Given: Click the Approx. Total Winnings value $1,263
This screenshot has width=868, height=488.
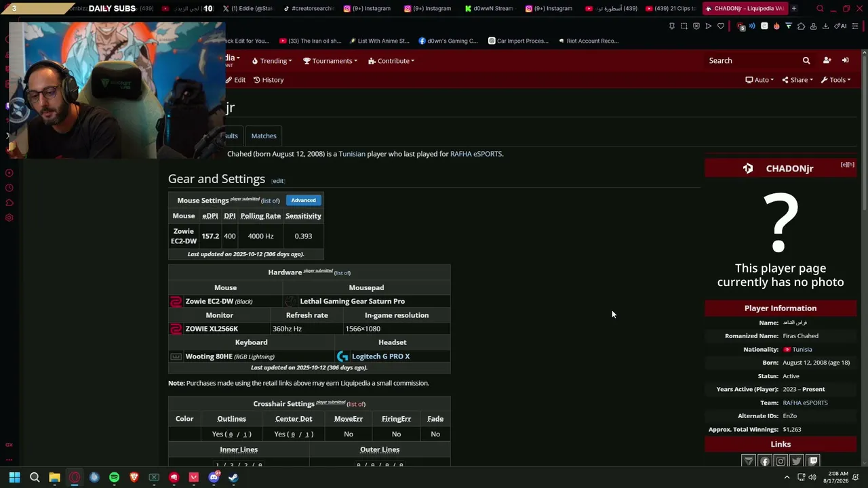Looking at the screenshot, I should [x=792, y=430].
